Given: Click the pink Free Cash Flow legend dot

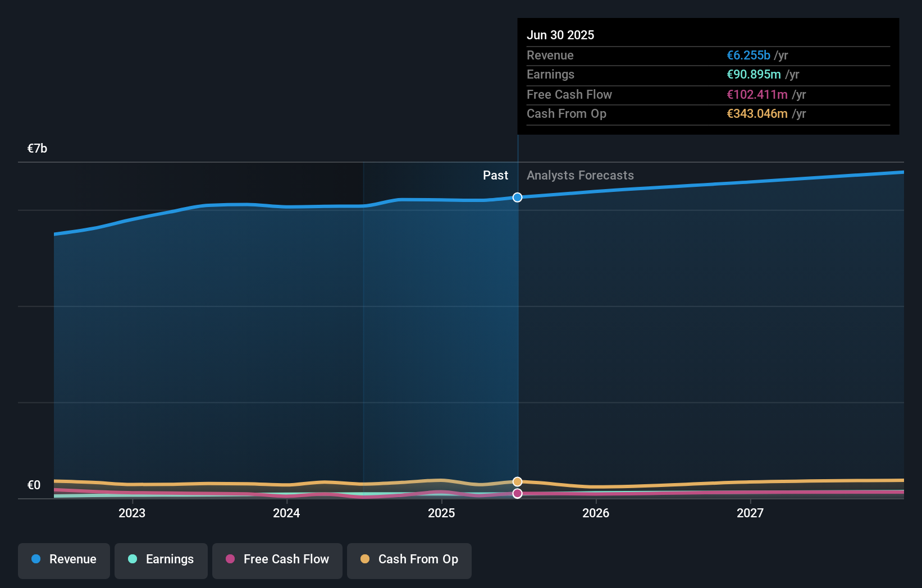Looking at the screenshot, I should pos(230,559).
